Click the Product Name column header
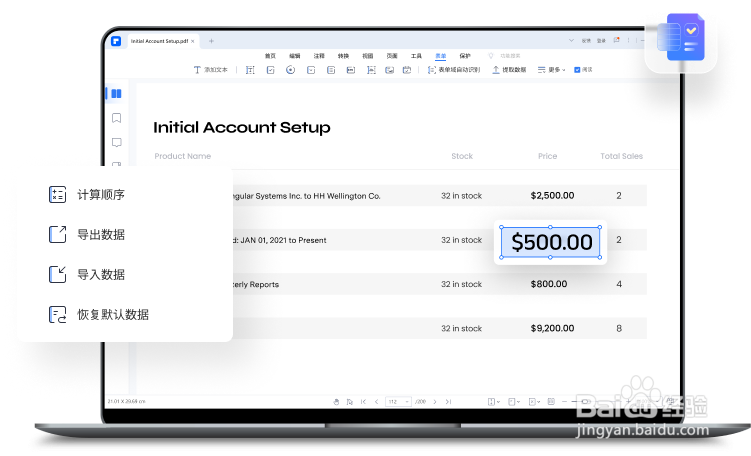 click(x=182, y=156)
